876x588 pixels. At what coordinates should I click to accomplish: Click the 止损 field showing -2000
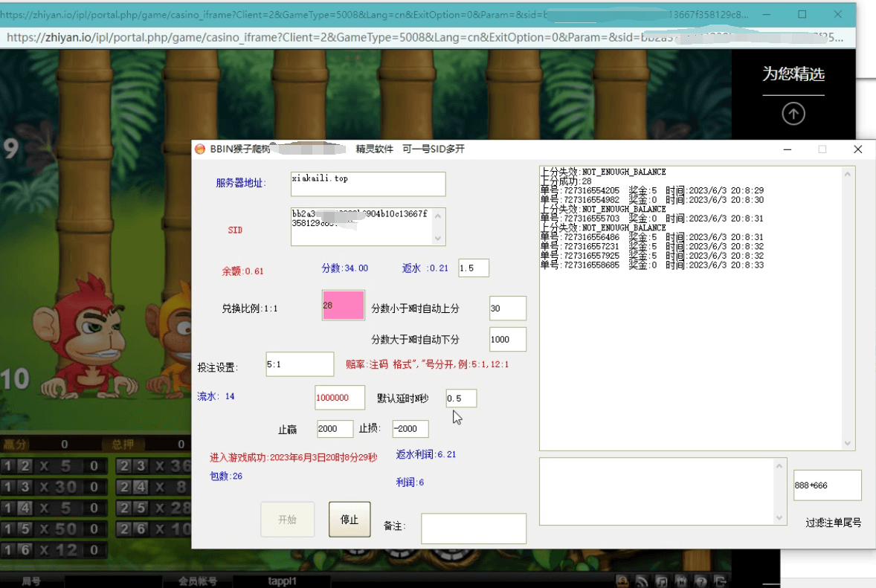[410, 429]
